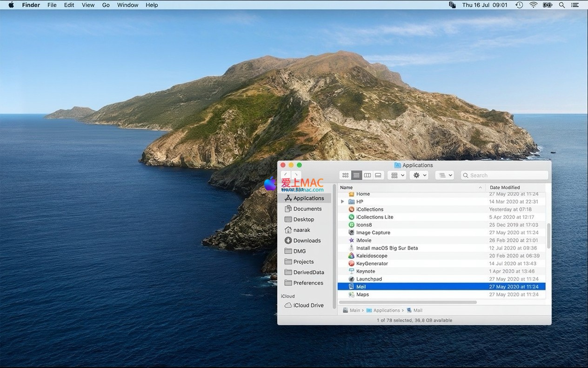Open the Go menu
This screenshot has width=588, height=368.
[x=106, y=5]
